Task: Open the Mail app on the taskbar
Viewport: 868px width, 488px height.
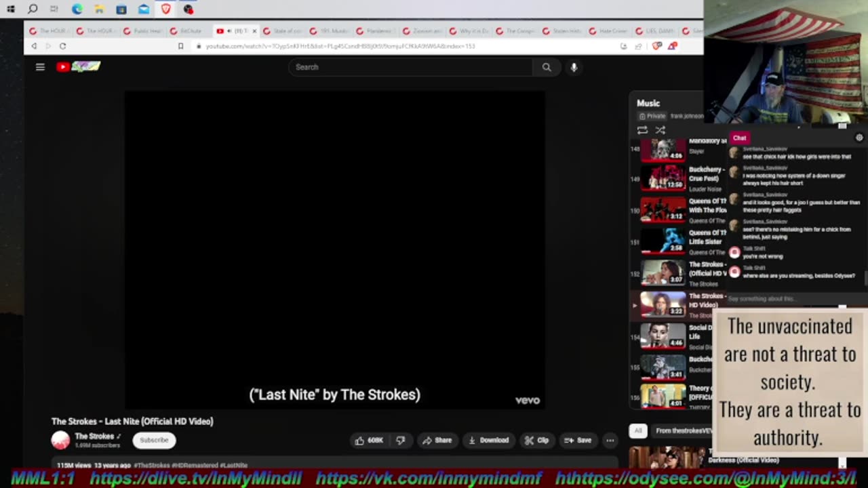Action: click(x=144, y=9)
